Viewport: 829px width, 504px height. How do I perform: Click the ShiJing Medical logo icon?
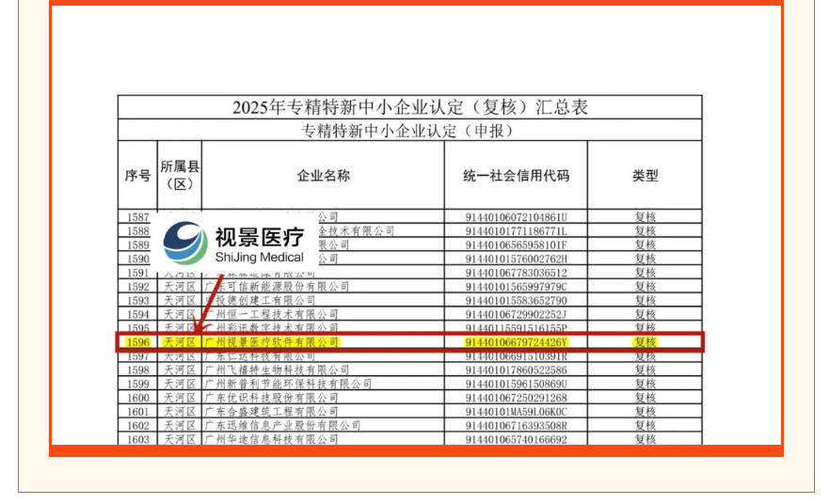pyautogui.click(x=185, y=243)
